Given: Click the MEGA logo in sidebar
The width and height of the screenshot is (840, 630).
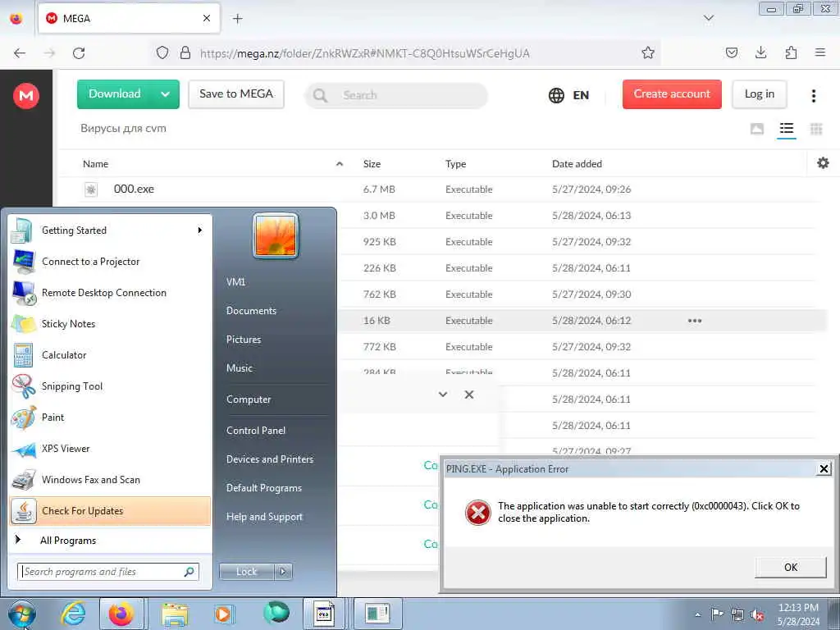Looking at the screenshot, I should tap(25, 96).
